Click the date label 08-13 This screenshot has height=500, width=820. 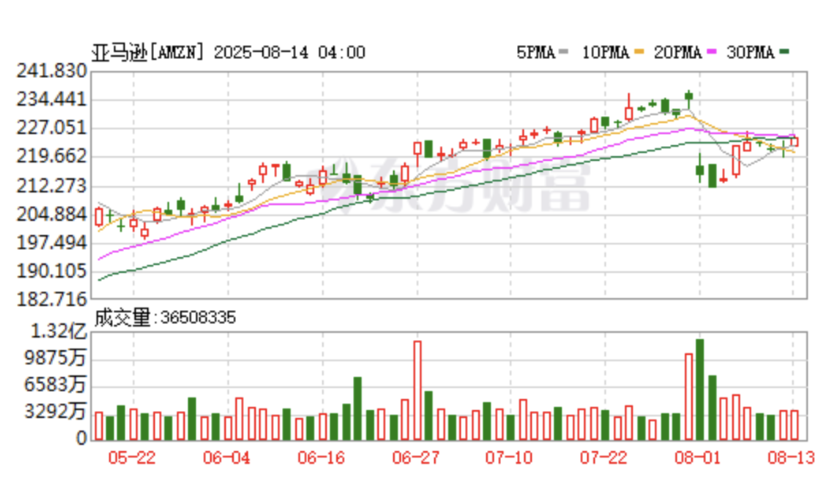pos(791,458)
